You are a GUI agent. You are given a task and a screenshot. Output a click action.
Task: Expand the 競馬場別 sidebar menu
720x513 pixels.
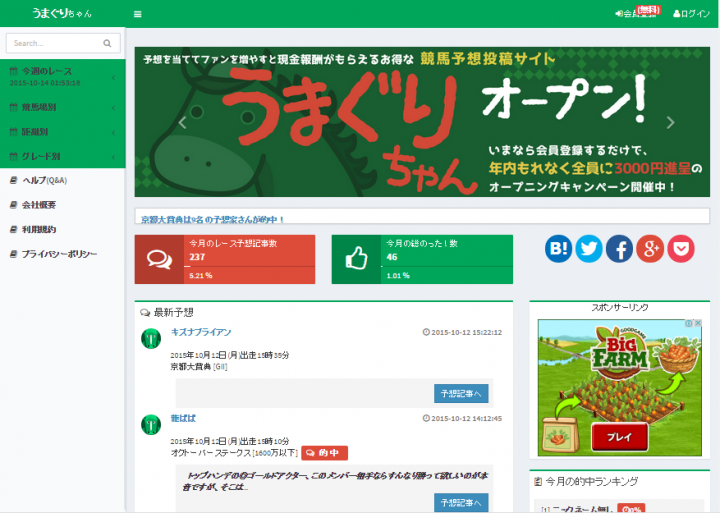pos(62,107)
